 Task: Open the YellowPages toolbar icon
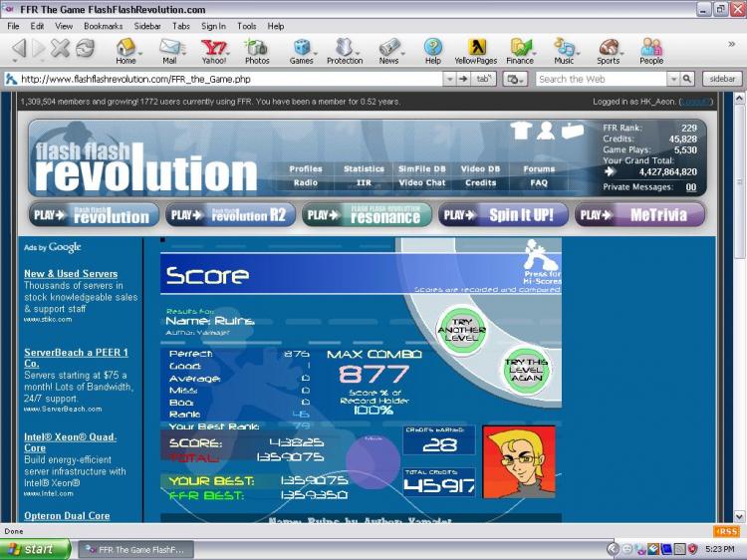[x=475, y=50]
